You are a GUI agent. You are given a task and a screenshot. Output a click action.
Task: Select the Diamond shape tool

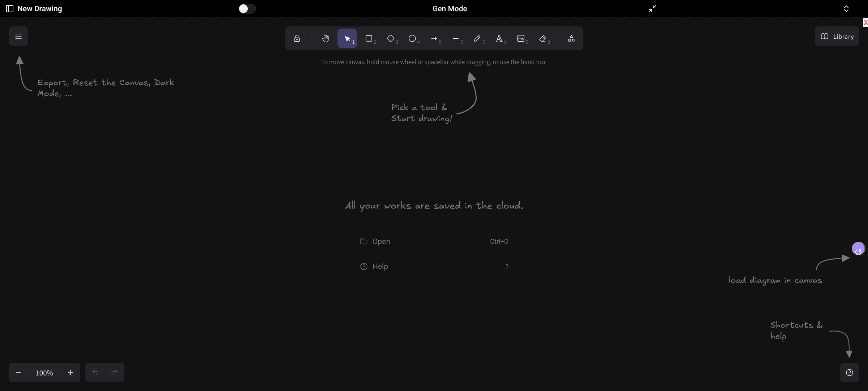(391, 38)
